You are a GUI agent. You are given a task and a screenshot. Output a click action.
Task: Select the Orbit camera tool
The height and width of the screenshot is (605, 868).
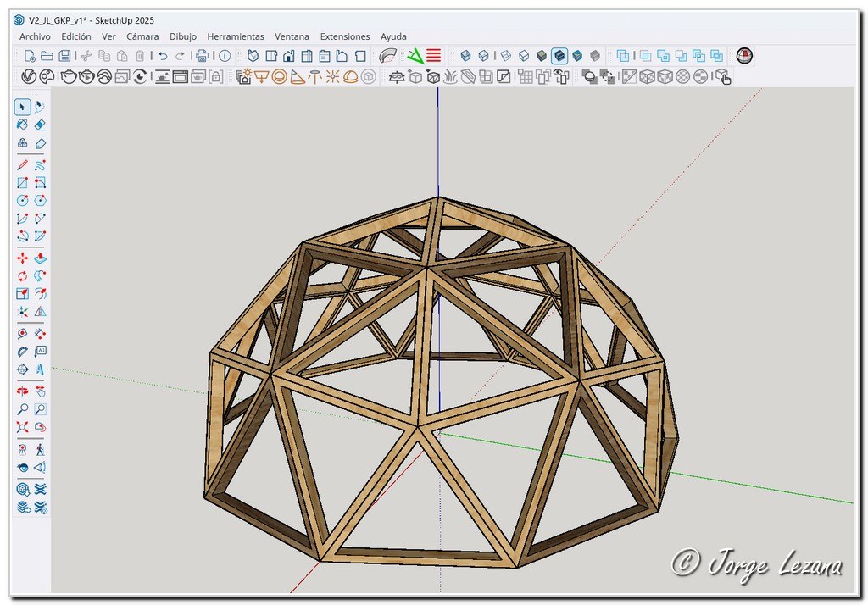tap(23, 391)
